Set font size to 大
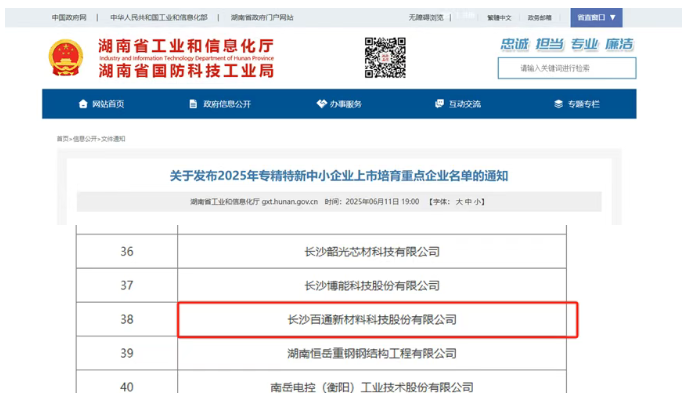 click(x=459, y=202)
